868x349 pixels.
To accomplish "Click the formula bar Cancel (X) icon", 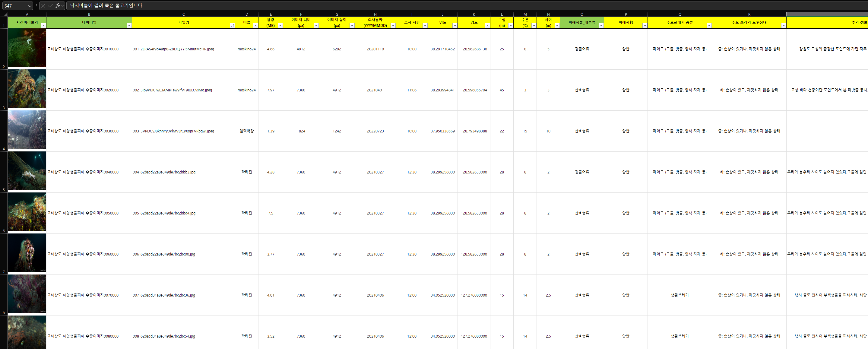I will point(43,6).
